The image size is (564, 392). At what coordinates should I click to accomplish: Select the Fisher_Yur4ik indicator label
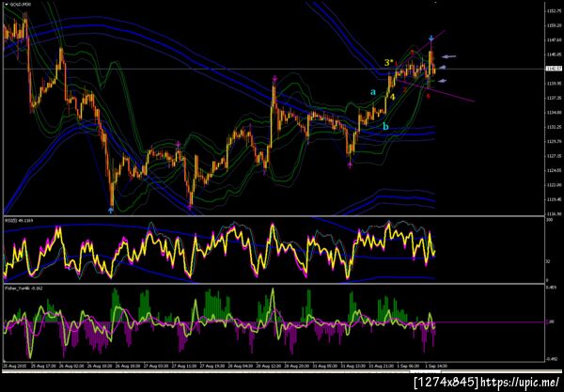[23, 288]
